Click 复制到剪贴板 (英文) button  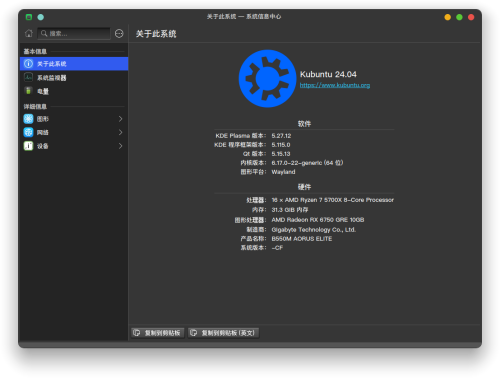pos(224,333)
